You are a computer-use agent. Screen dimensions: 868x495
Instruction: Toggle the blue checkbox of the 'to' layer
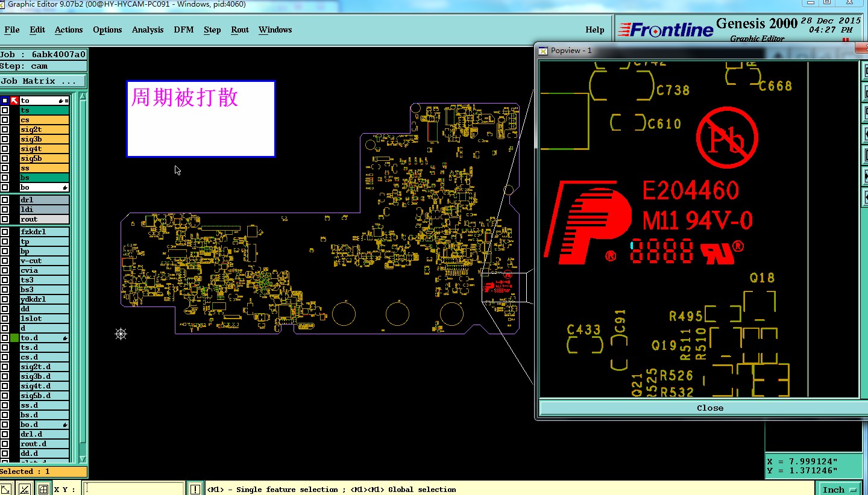[x=5, y=101]
